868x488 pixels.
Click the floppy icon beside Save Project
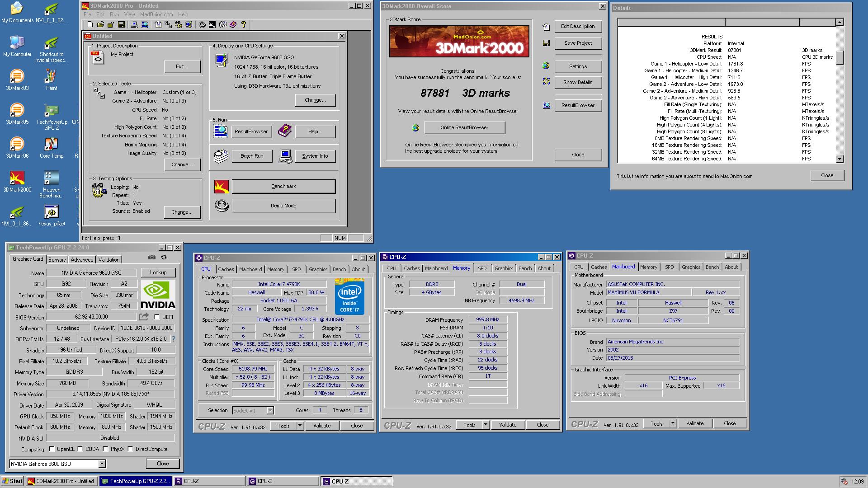coord(546,43)
